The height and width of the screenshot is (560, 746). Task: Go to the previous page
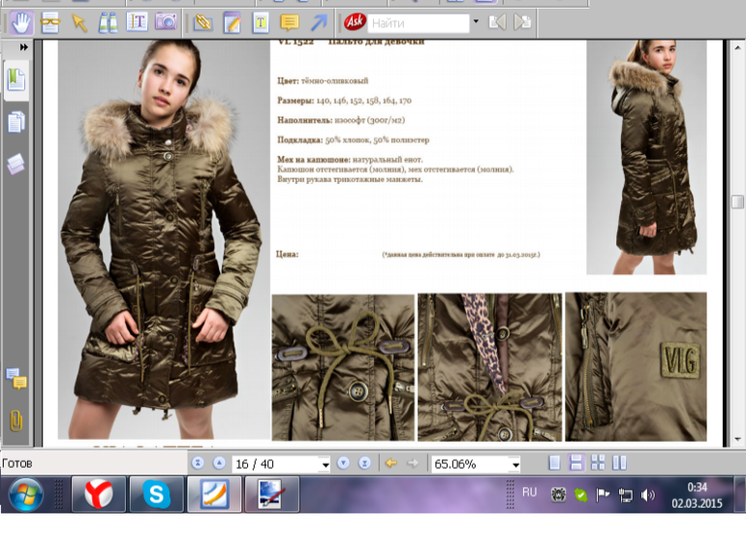click(218, 463)
